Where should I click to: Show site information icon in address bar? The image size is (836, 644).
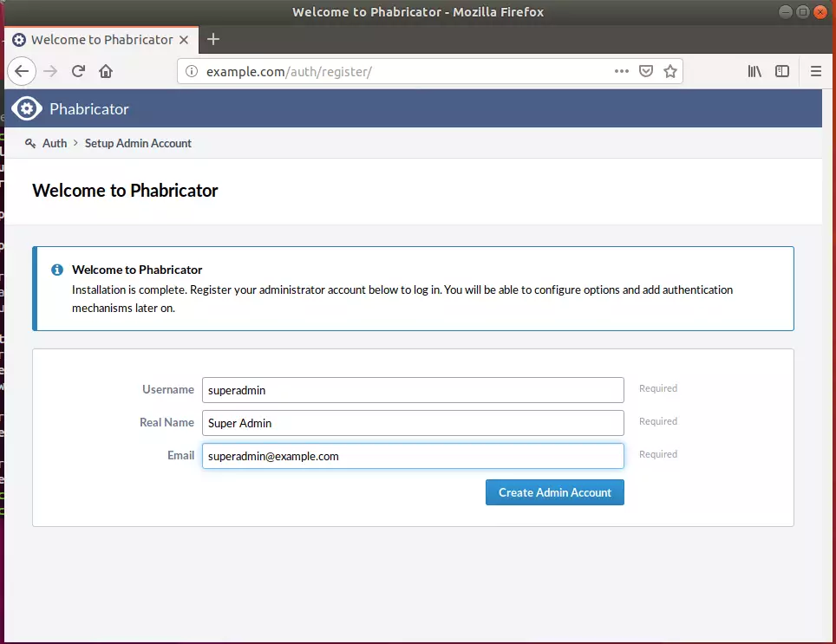pos(192,71)
